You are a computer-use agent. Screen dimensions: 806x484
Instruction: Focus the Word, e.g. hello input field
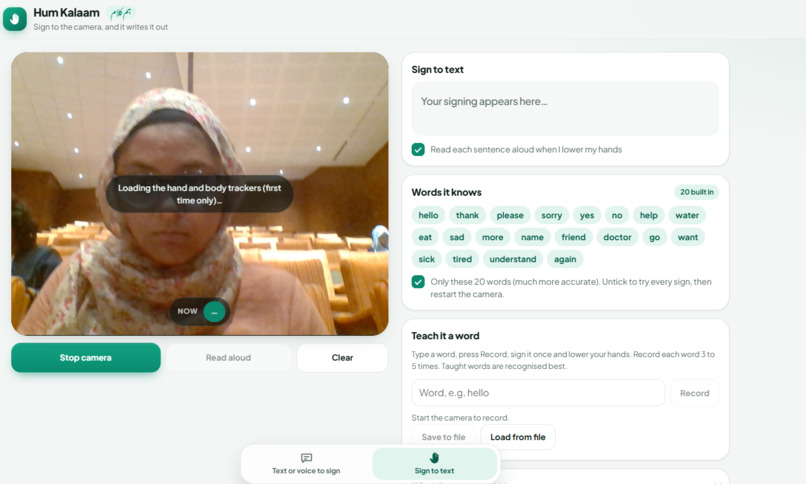[x=538, y=393]
